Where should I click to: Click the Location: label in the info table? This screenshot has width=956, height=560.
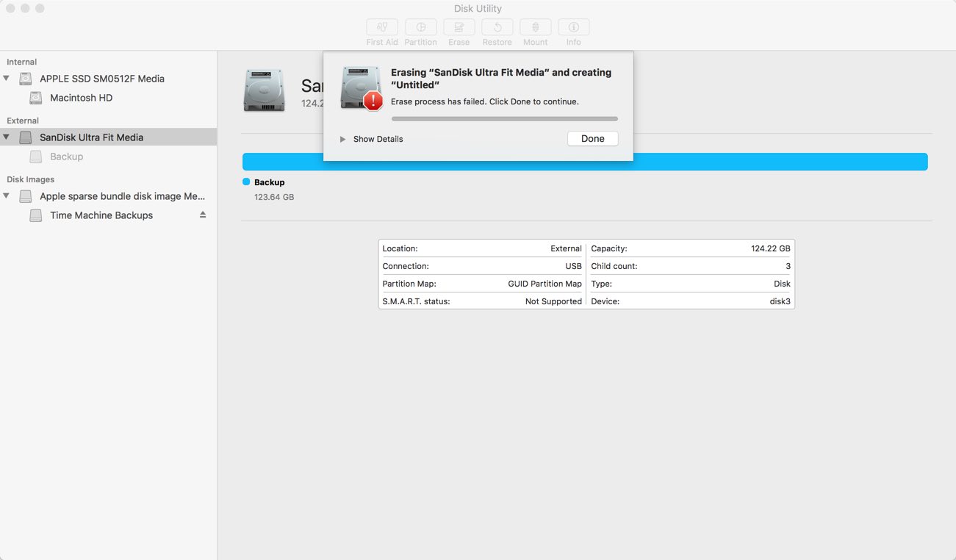click(400, 248)
